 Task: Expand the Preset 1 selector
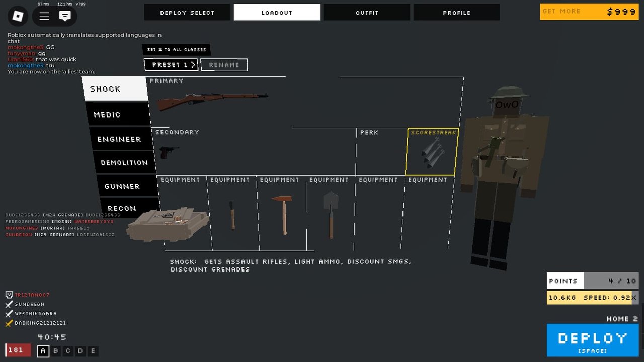point(171,65)
